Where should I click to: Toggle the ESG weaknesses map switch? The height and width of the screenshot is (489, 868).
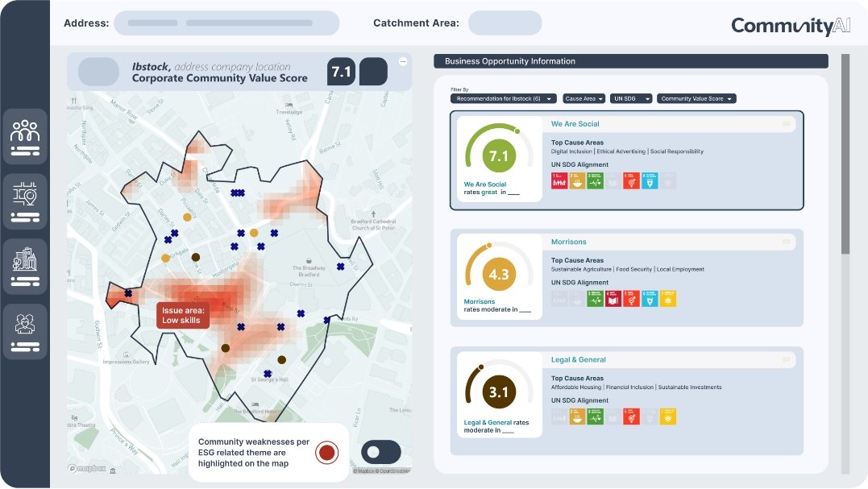click(x=381, y=452)
